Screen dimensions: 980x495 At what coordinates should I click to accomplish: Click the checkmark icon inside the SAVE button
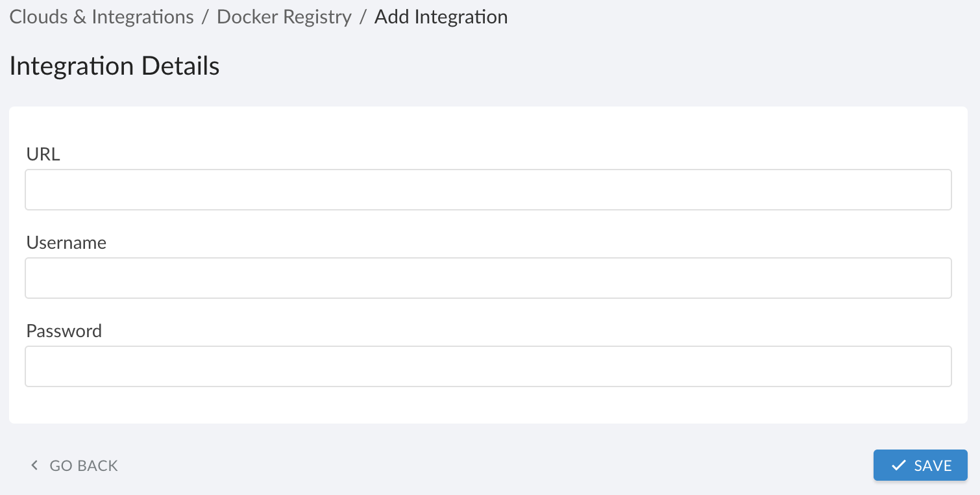(x=899, y=465)
